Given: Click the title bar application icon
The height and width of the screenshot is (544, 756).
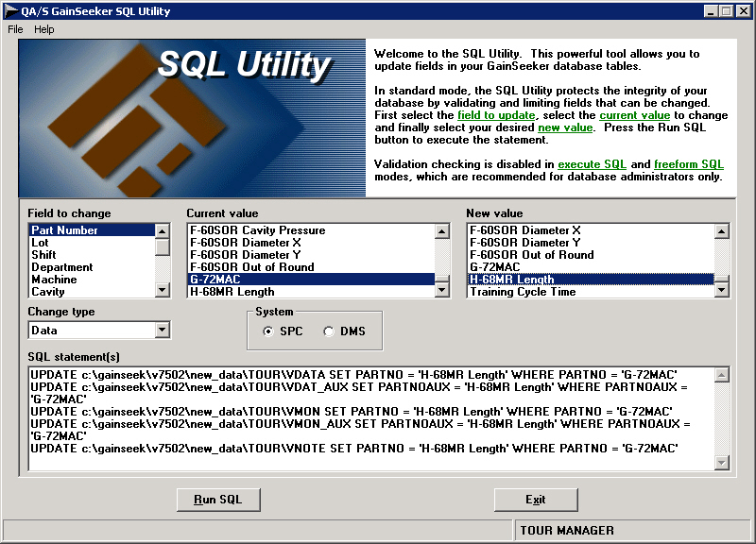Looking at the screenshot, I should (x=11, y=10).
